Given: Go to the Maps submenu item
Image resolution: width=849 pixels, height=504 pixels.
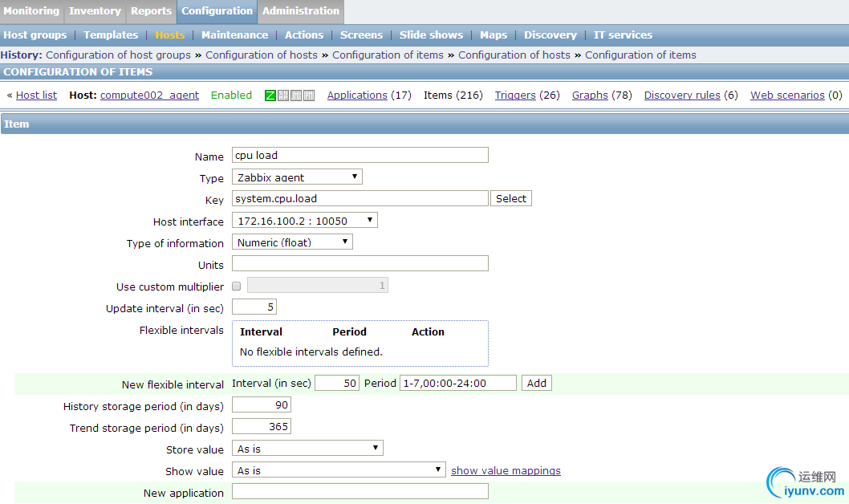Looking at the screenshot, I should tap(494, 35).
